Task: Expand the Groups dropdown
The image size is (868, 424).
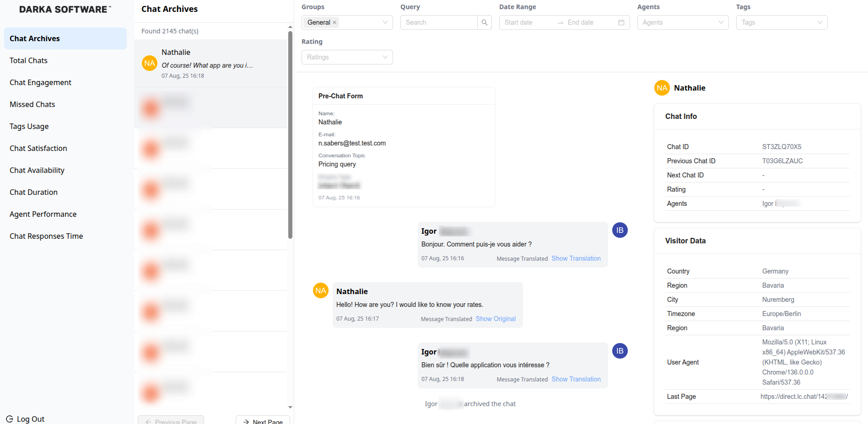Action: coord(385,22)
